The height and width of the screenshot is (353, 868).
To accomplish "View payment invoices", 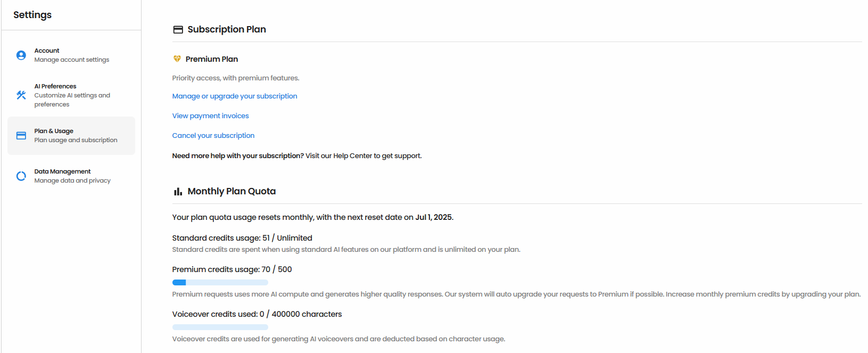I will [210, 116].
